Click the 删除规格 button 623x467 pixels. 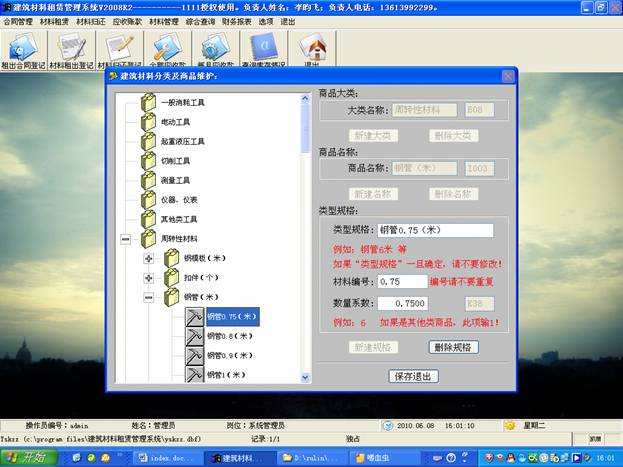[452, 347]
